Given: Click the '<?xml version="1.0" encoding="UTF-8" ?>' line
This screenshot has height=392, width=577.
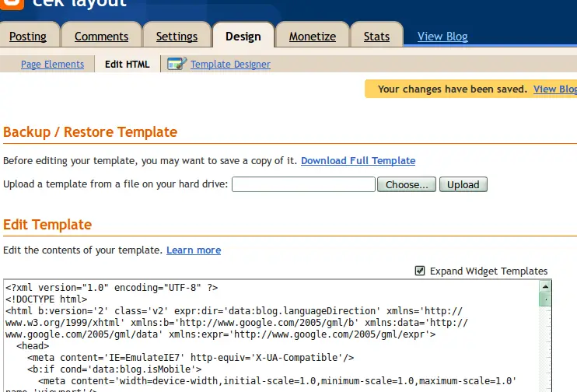Looking at the screenshot, I should [x=112, y=288].
